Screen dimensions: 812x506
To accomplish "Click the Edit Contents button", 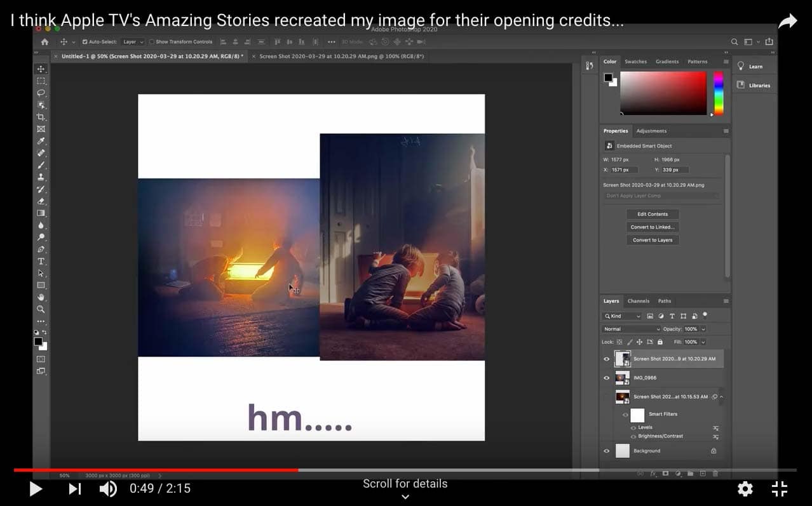I will click(653, 214).
